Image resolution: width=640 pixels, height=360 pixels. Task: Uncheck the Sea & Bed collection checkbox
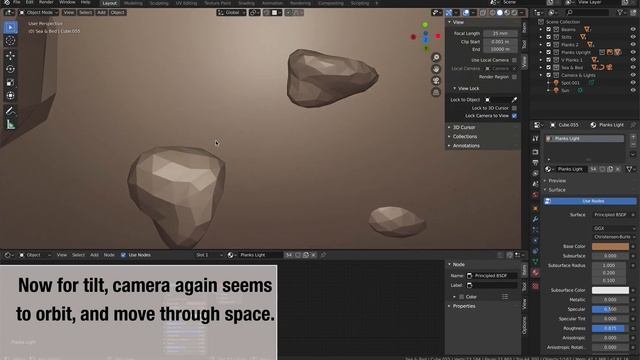(549, 67)
